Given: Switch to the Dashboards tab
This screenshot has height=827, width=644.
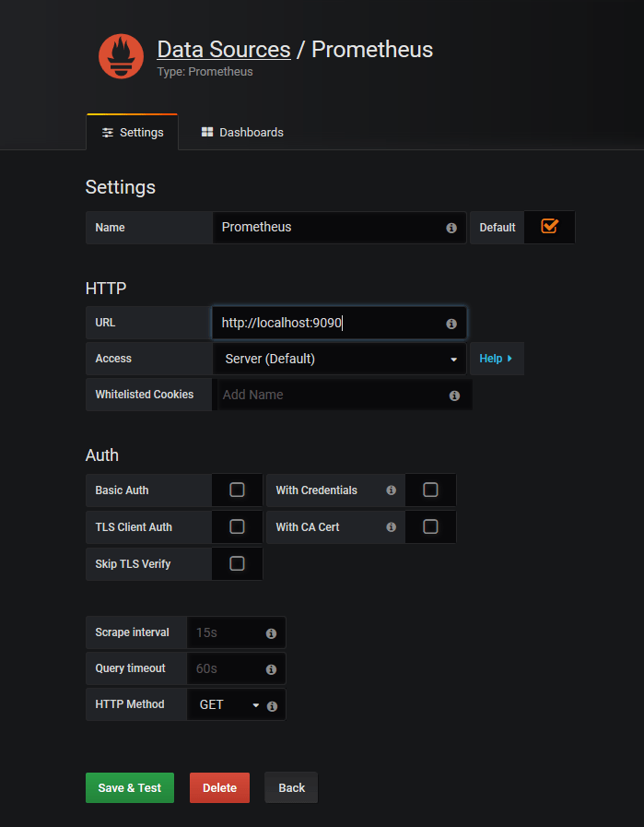Looking at the screenshot, I should tap(242, 133).
